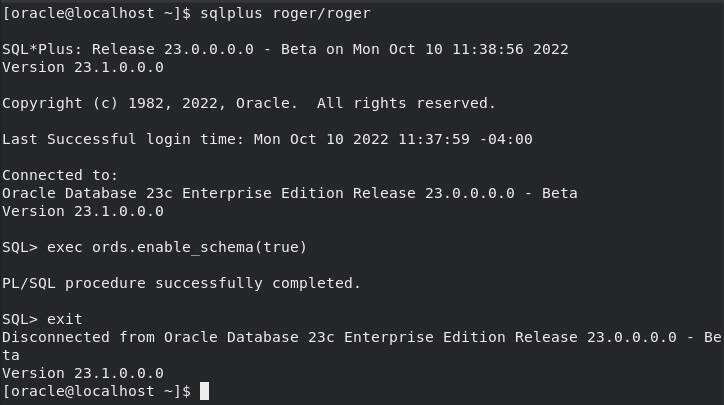Click the Oracle Database line under "Connected to:"
This screenshot has width=724, height=405.
click(x=290, y=193)
